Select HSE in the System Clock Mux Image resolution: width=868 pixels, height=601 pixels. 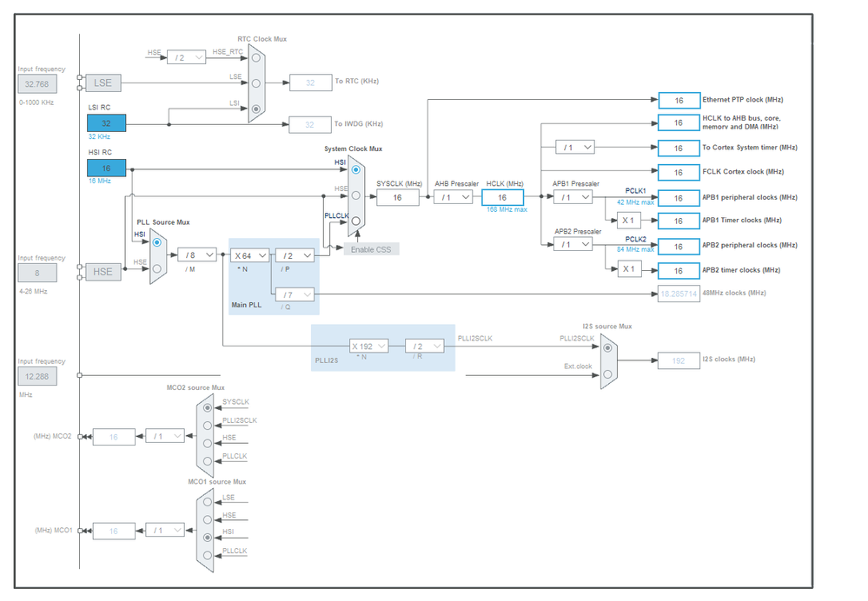pos(356,195)
